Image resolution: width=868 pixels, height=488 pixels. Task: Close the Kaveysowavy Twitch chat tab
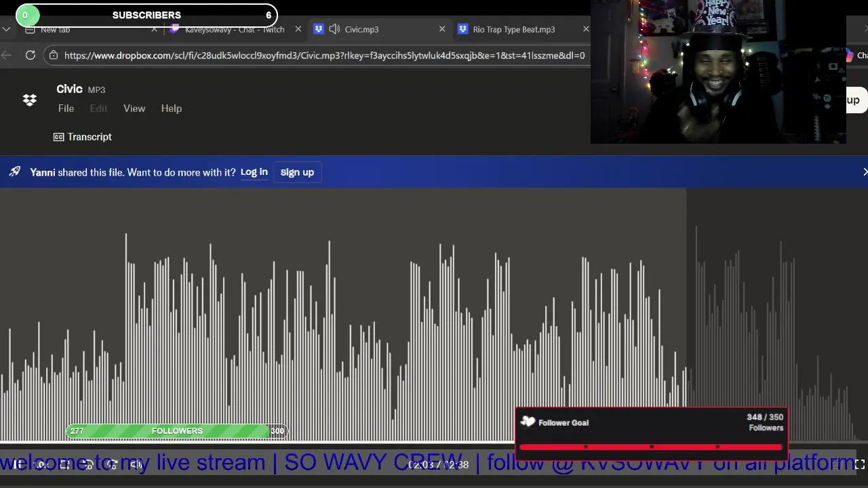pyautogui.click(x=298, y=29)
